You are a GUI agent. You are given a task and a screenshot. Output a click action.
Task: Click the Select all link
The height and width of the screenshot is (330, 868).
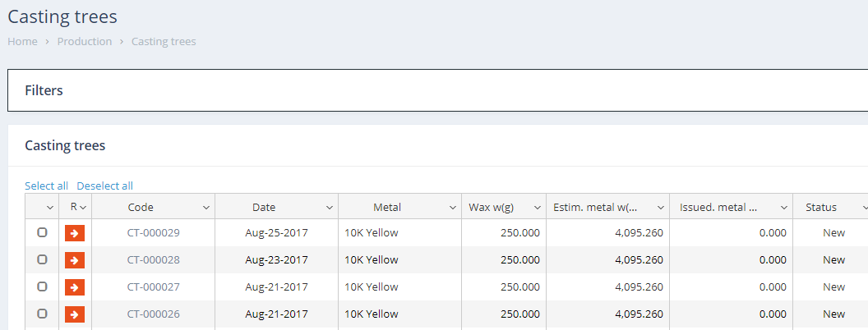[46, 186]
